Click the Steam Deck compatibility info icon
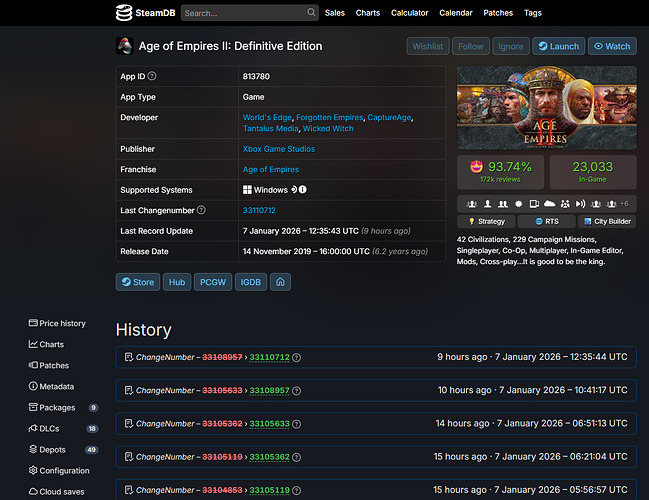649x500 pixels. pyautogui.click(x=302, y=190)
